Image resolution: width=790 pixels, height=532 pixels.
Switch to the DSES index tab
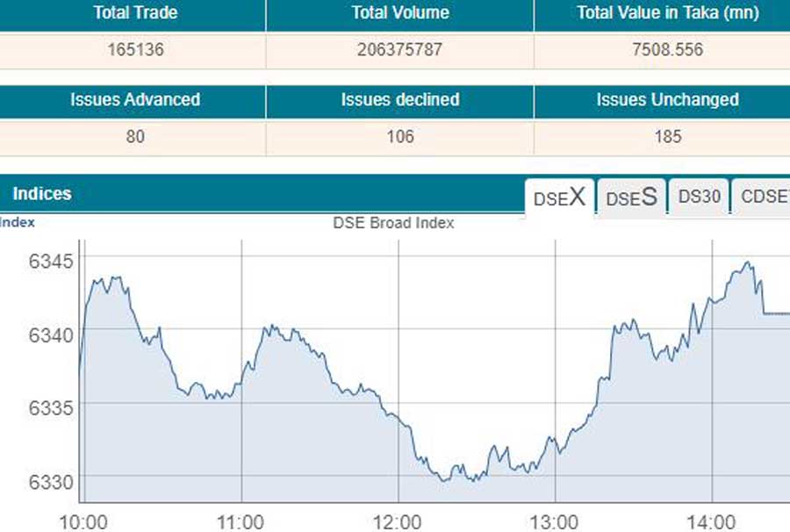[630, 198]
